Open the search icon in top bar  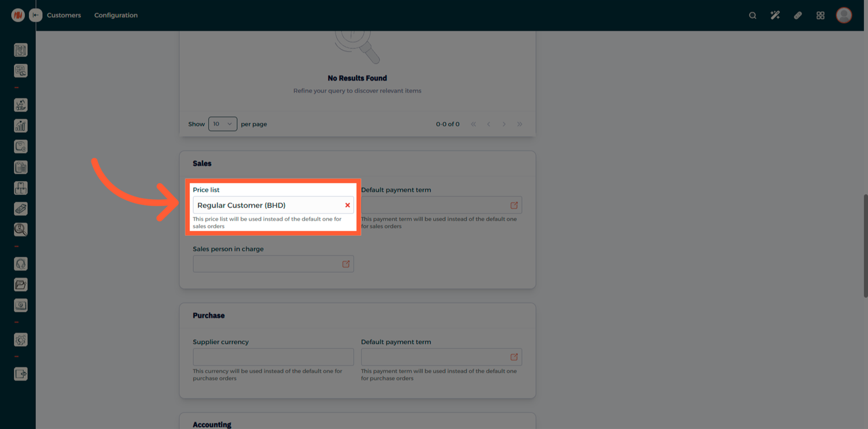tap(752, 16)
